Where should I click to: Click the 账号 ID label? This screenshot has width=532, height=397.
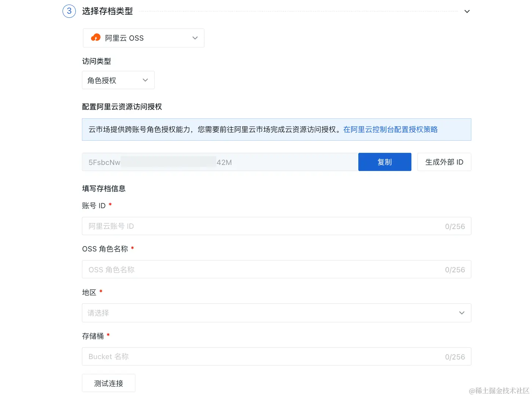pos(94,206)
